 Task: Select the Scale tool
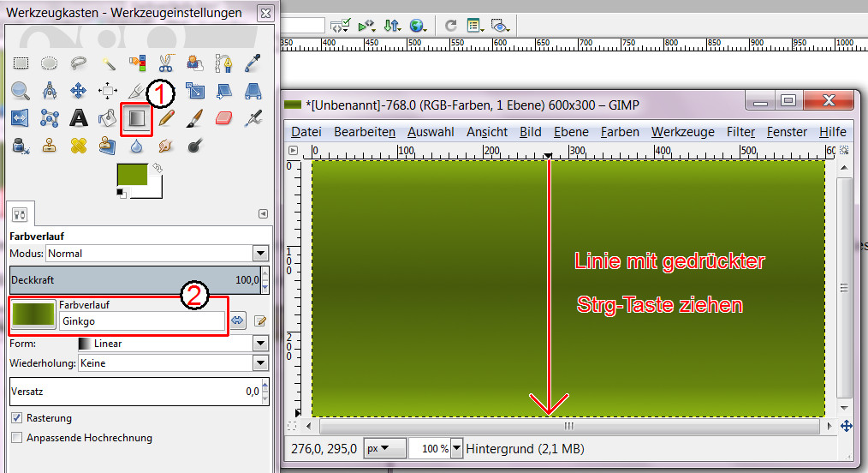point(195,90)
